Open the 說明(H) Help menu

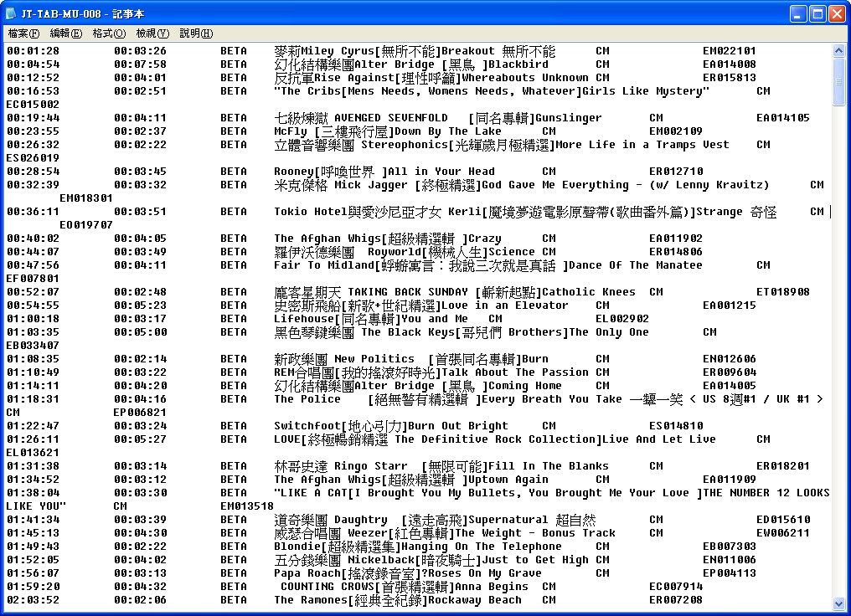click(x=196, y=33)
